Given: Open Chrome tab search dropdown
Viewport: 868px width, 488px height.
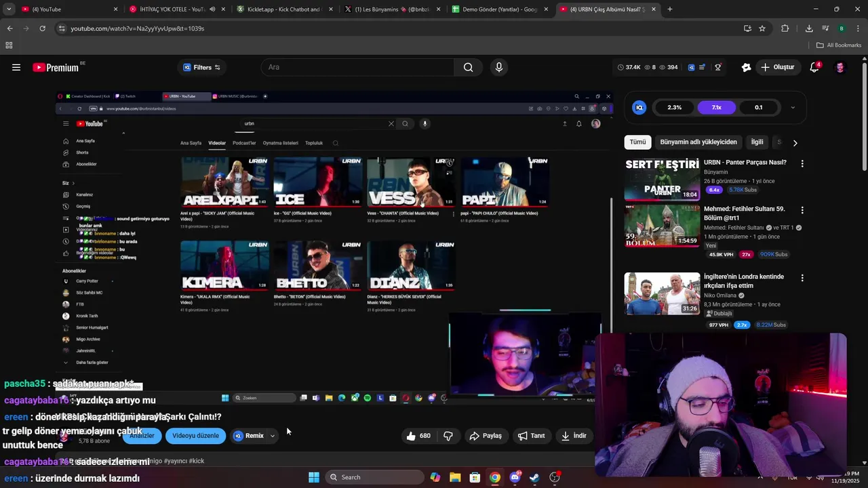Looking at the screenshot, I should tap(9, 9).
